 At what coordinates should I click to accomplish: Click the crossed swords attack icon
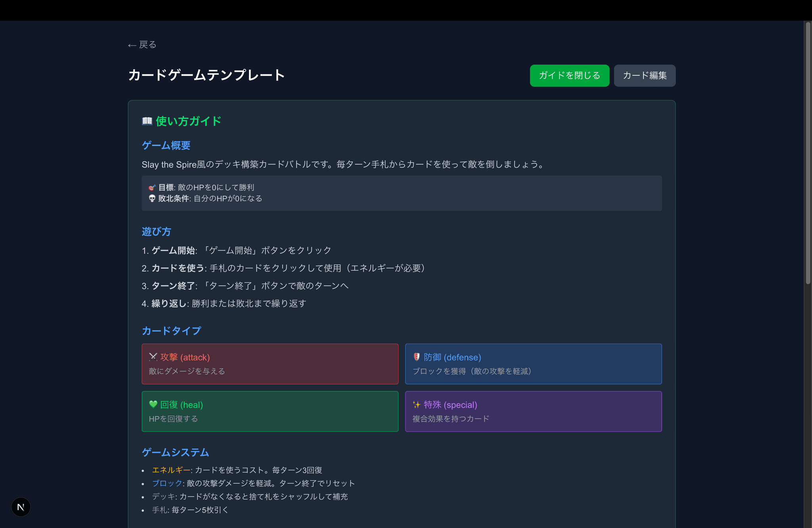click(x=153, y=357)
